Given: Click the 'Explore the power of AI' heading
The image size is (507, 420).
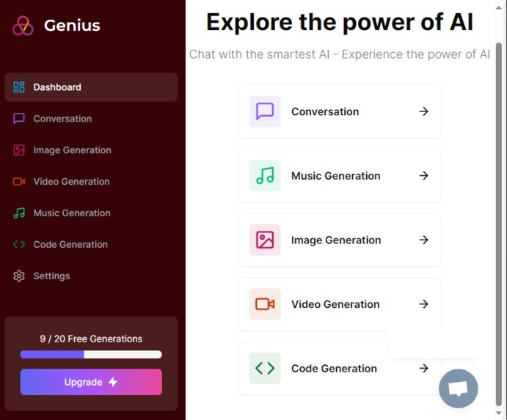Looking at the screenshot, I should [340, 22].
